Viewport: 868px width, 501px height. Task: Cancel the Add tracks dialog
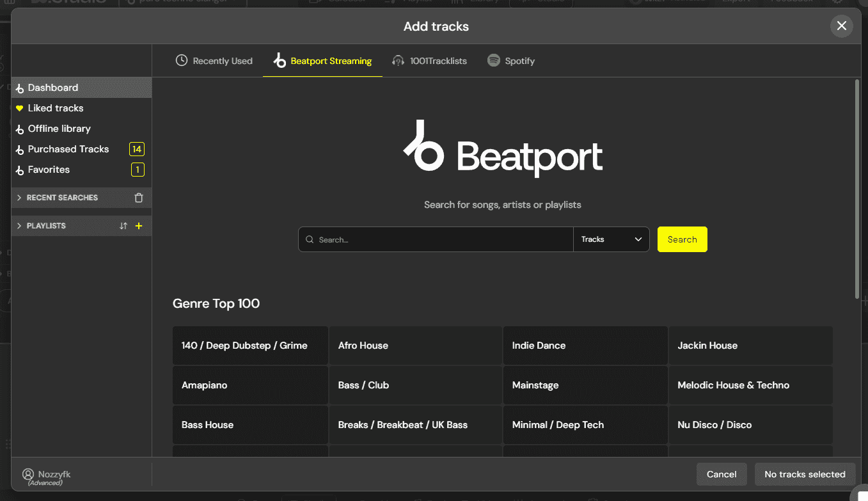pyautogui.click(x=722, y=474)
